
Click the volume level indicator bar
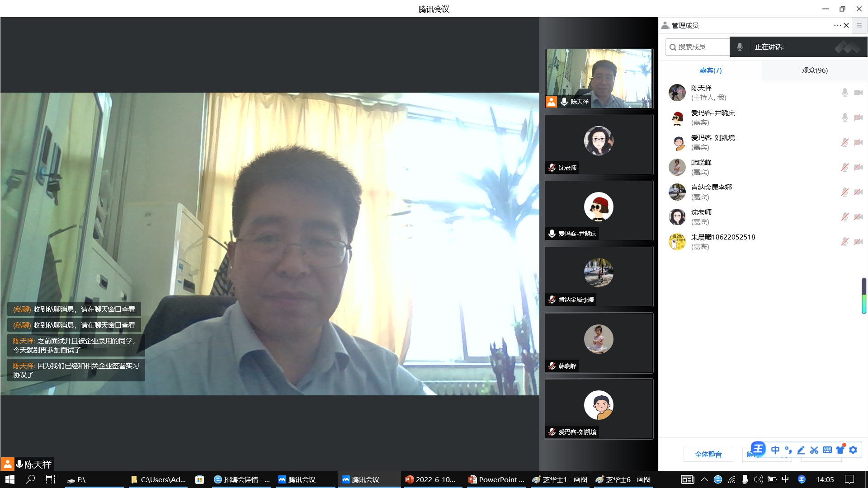(863, 296)
